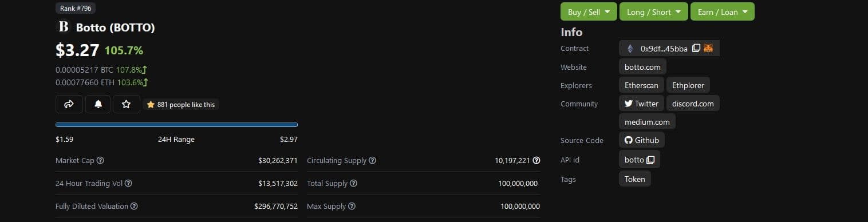Click the Rank #796 badge

[x=76, y=8]
